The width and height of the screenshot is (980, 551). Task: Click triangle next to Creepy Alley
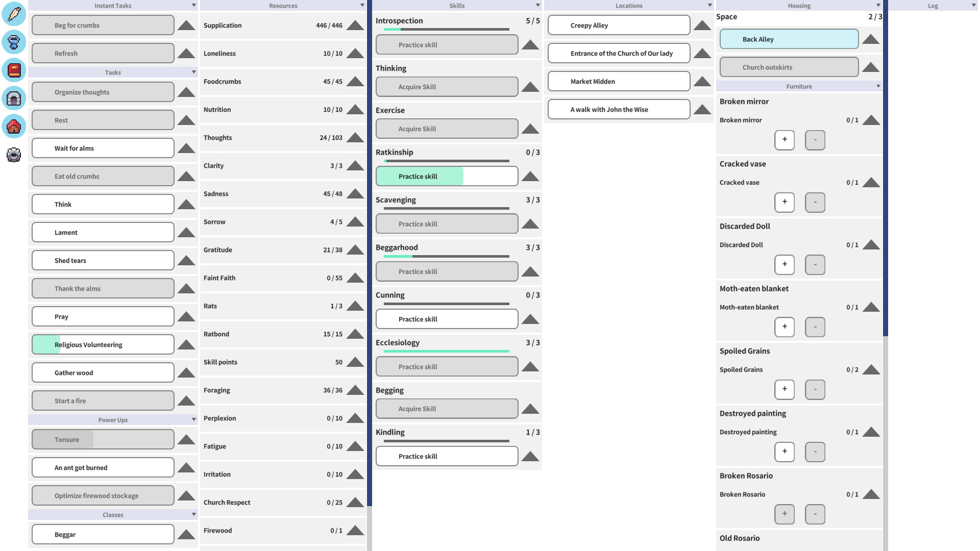(702, 25)
